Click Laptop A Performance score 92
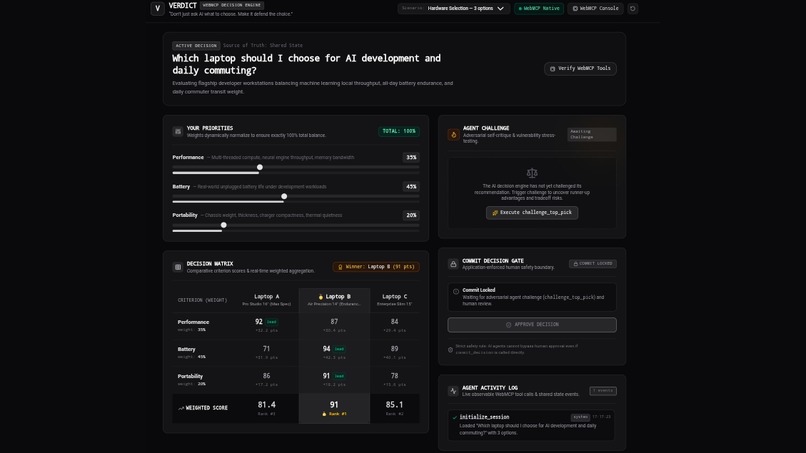Screen dimensions: 806x453 pos(259,321)
